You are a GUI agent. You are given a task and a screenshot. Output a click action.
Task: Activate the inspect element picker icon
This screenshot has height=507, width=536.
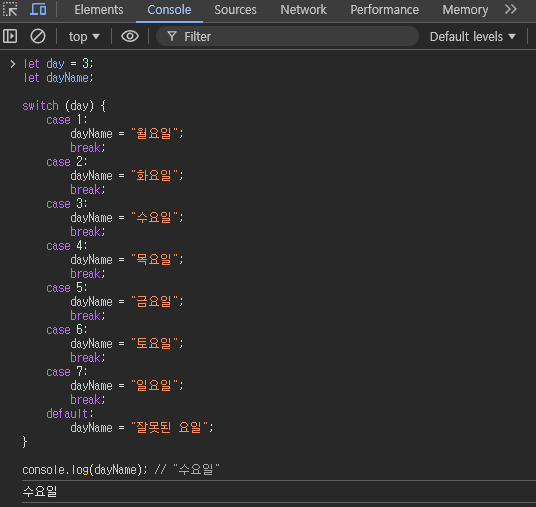pyautogui.click(x=10, y=9)
